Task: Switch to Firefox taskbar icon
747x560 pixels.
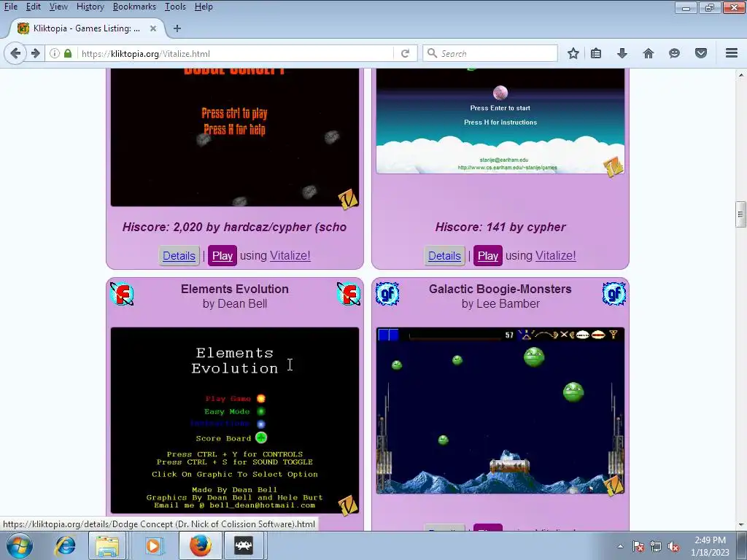Action: tap(201, 545)
